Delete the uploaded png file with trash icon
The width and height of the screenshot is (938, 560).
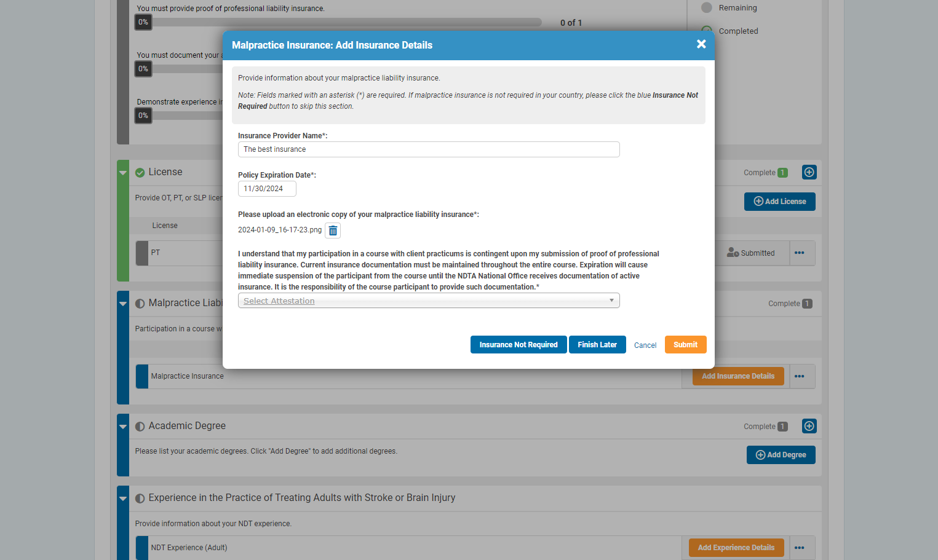(333, 231)
